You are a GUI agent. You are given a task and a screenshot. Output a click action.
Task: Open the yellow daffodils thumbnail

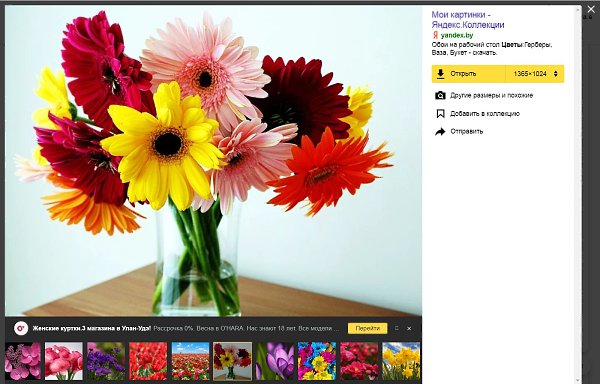coord(401,361)
